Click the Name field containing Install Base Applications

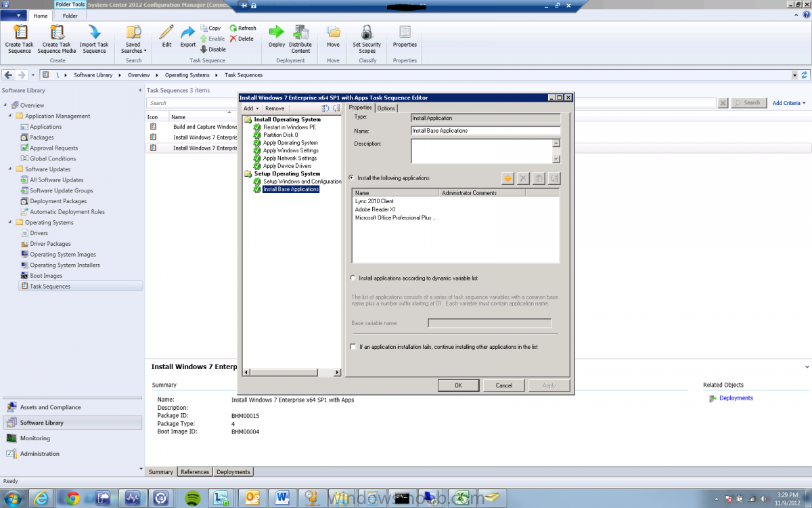point(486,131)
